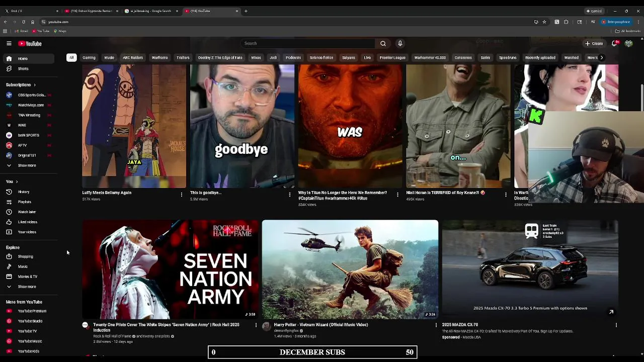
Task: Switch to the Grok / X browser tab
Action: [30, 11]
